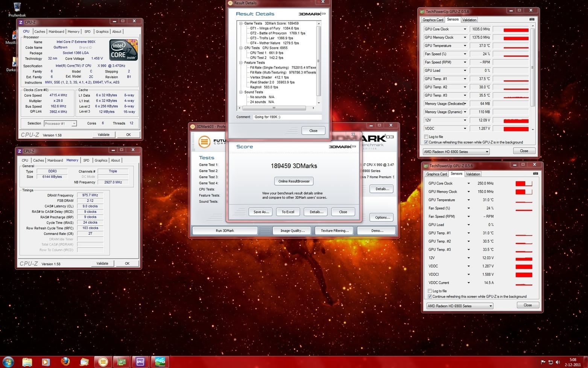
Task: Select the GT2 - Battle of Proxycon row
Action: point(278,33)
